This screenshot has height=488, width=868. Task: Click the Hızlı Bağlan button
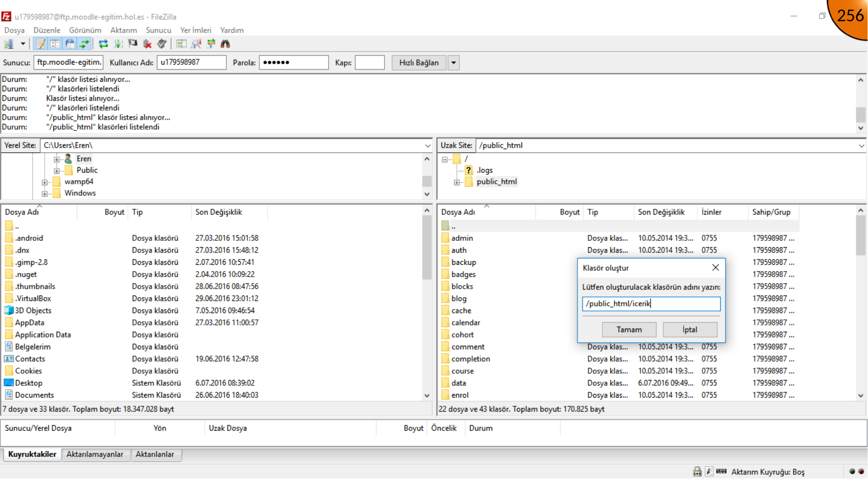click(x=419, y=62)
